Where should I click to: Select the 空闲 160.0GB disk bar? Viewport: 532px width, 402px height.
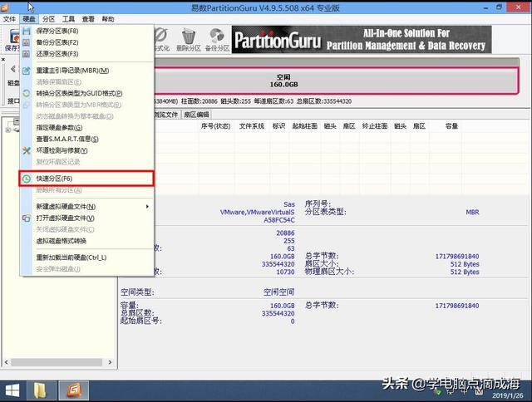[336, 81]
